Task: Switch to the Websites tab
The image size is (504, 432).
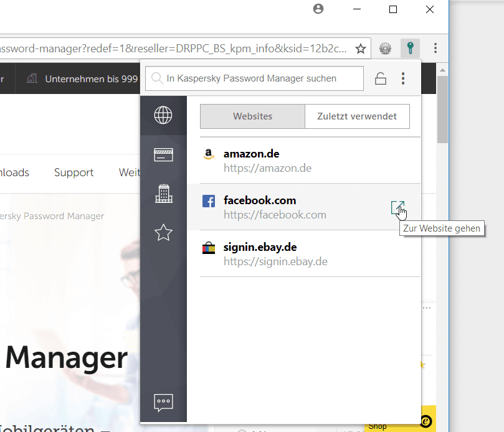Action: pos(252,116)
